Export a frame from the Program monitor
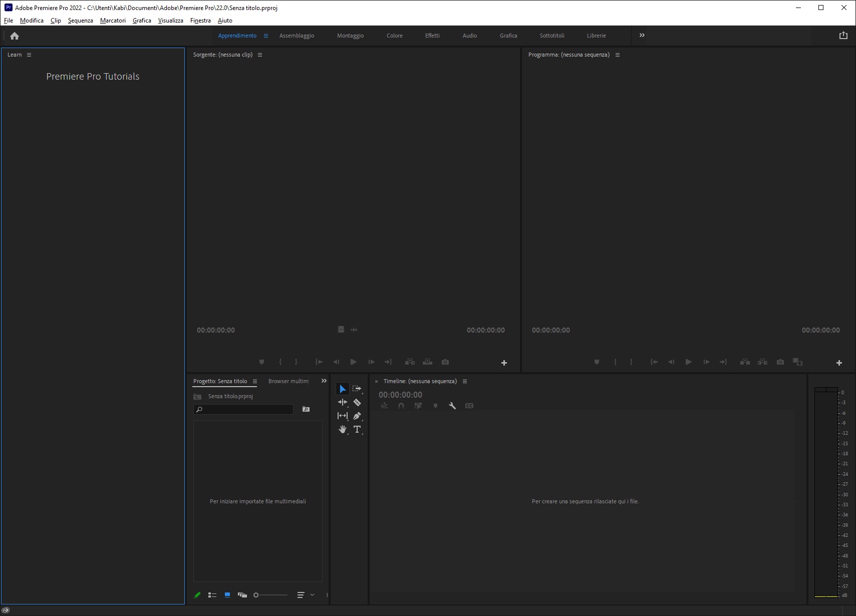Screen dimensions: 856x616 pos(780,362)
